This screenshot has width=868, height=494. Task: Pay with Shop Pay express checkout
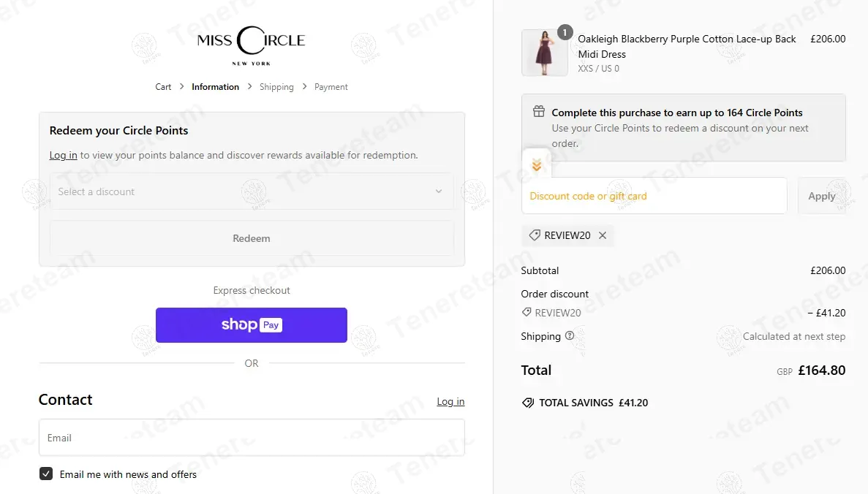pyautogui.click(x=251, y=324)
